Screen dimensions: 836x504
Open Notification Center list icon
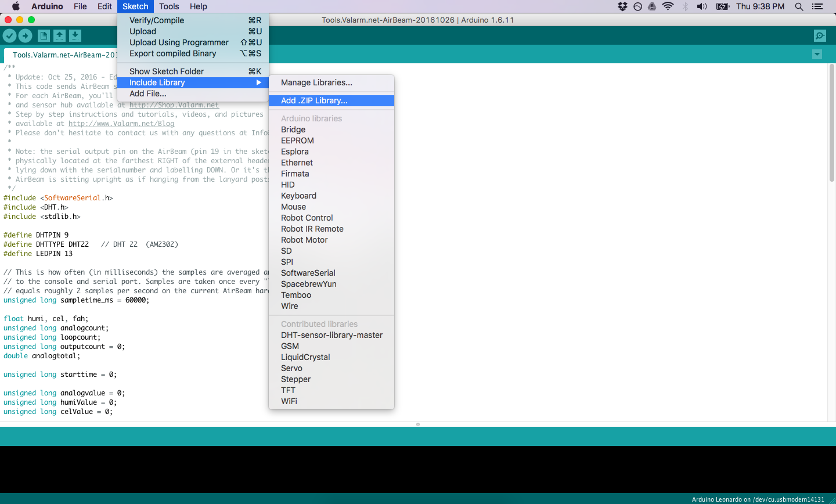(x=817, y=6)
